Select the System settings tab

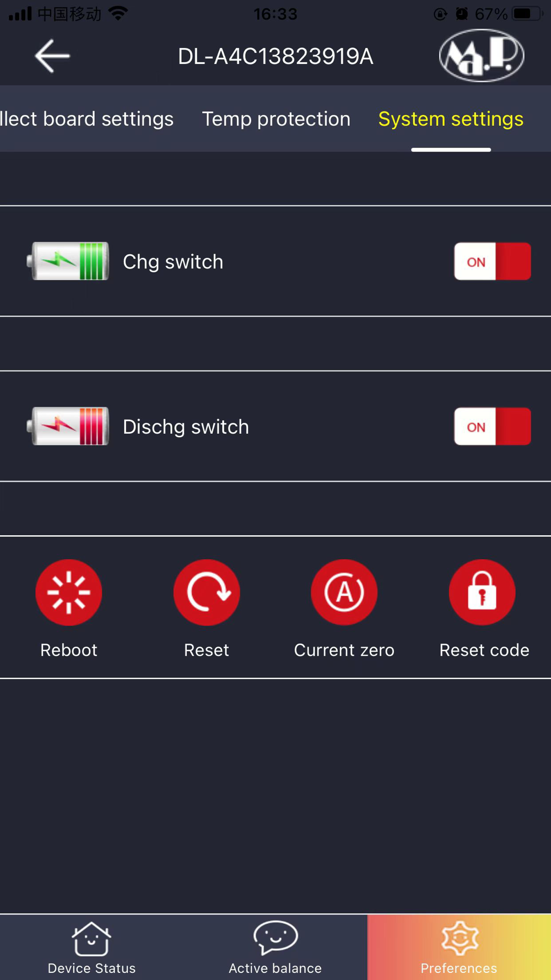pyautogui.click(x=451, y=119)
